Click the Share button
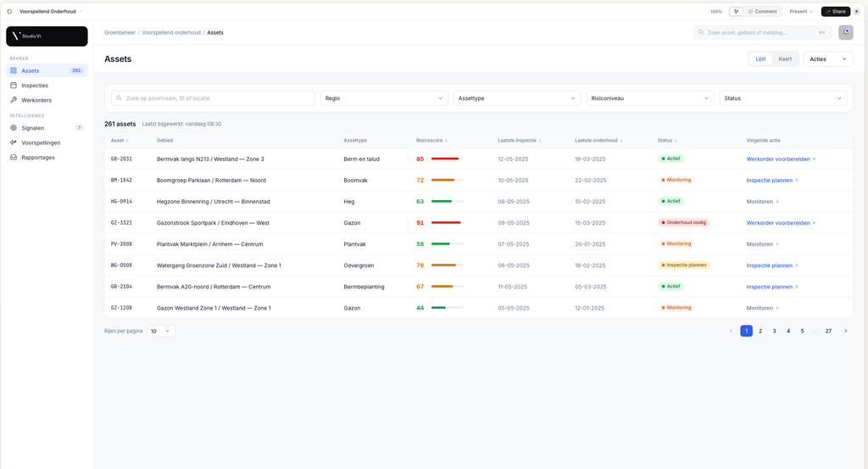 tap(835, 11)
